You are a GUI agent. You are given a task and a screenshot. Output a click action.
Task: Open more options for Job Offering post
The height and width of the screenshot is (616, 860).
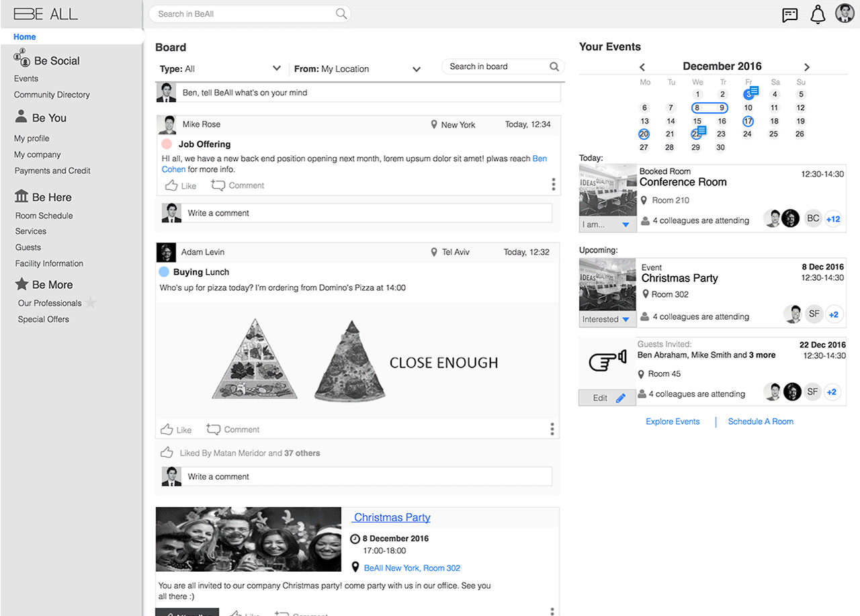coord(554,184)
